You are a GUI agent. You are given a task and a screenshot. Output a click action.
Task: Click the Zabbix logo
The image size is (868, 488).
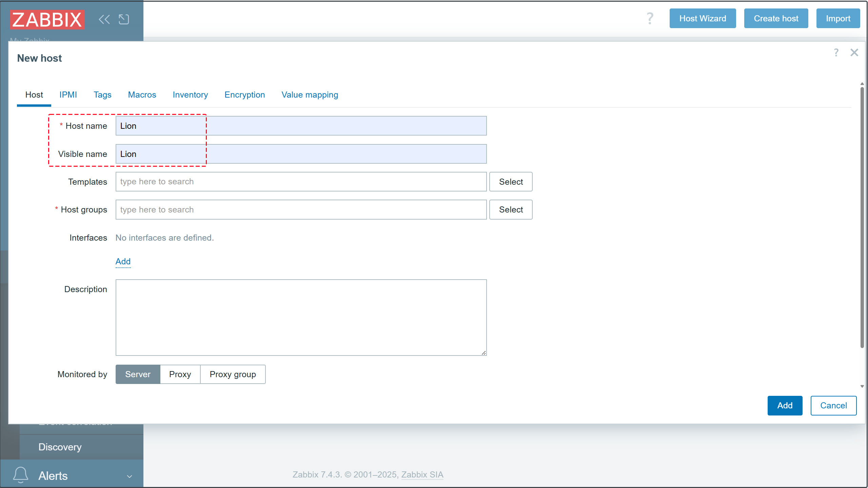click(47, 19)
